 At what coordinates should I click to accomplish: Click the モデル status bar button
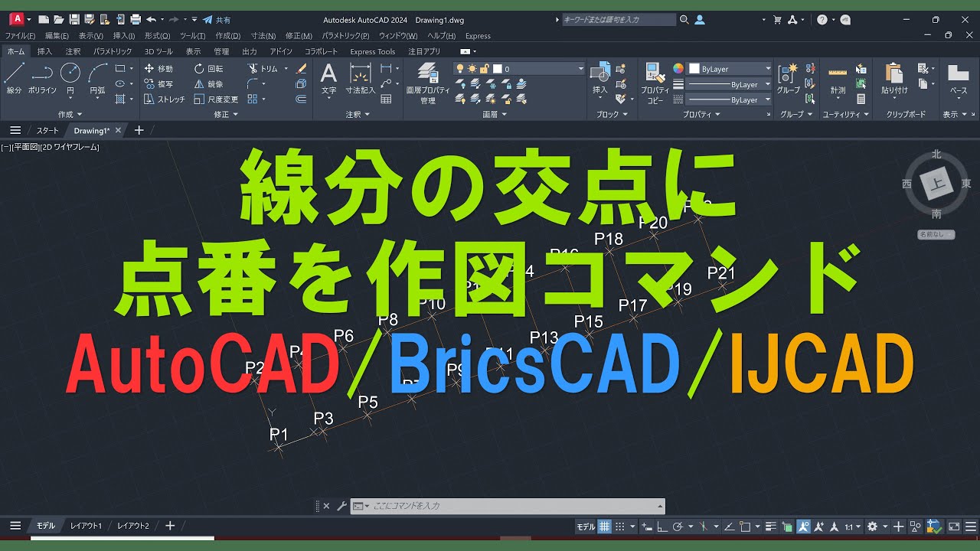point(586,527)
